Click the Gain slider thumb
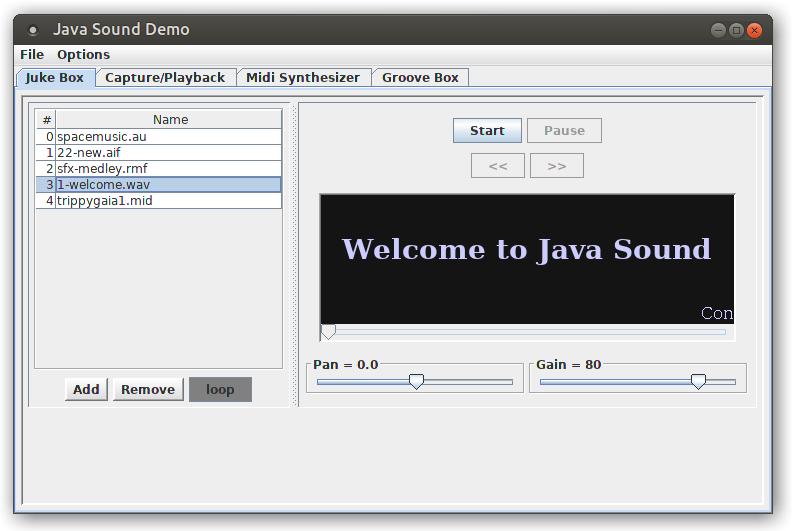Viewport: 794px width, 531px height. [698, 381]
